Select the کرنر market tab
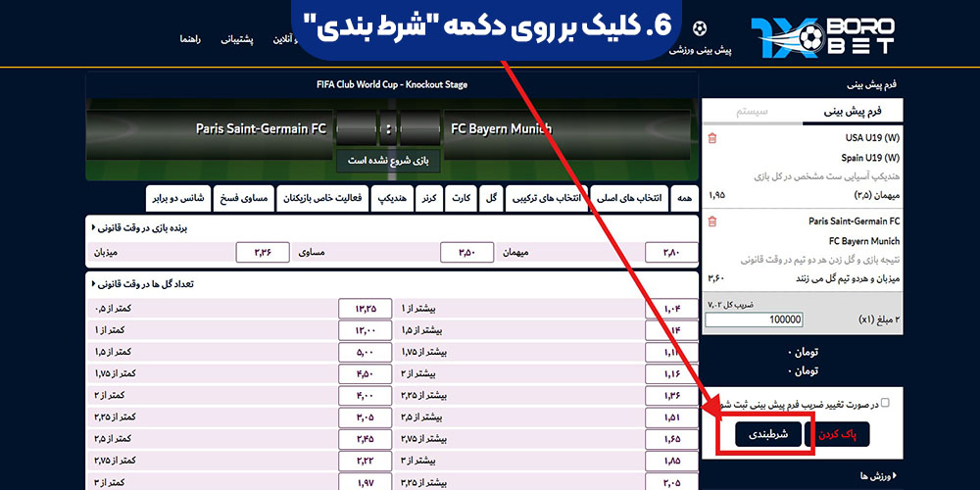Image resolution: width=980 pixels, height=490 pixels. tap(429, 198)
